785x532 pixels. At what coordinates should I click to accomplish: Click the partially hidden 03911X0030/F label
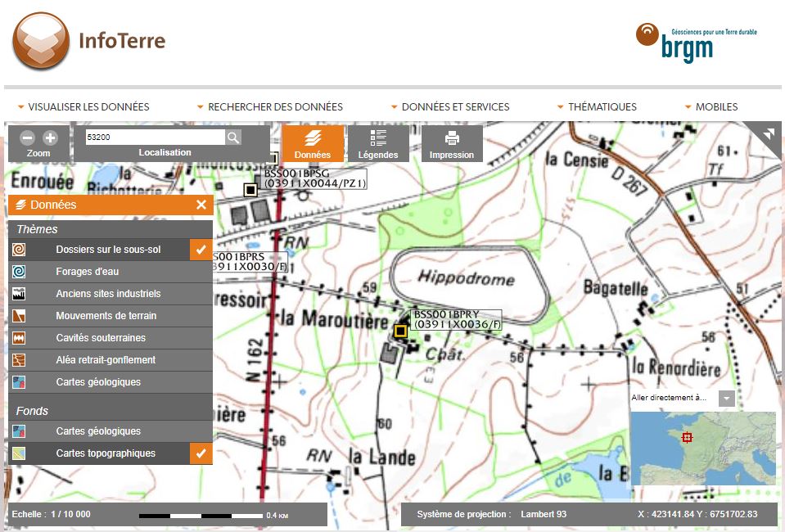[x=250, y=262]
